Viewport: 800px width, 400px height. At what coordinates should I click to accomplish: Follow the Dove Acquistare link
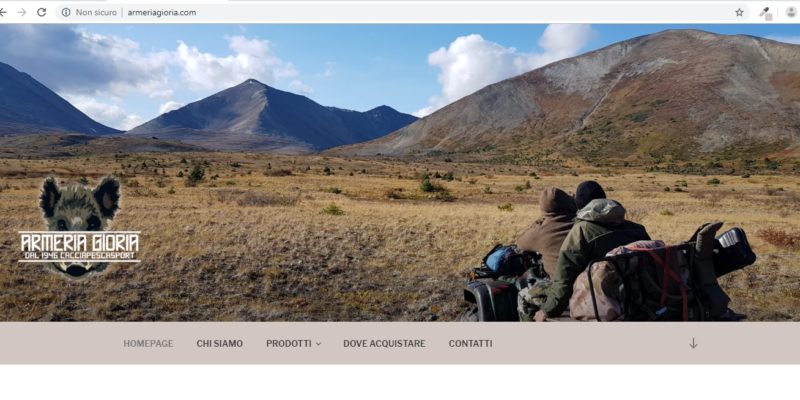(384, 344)
